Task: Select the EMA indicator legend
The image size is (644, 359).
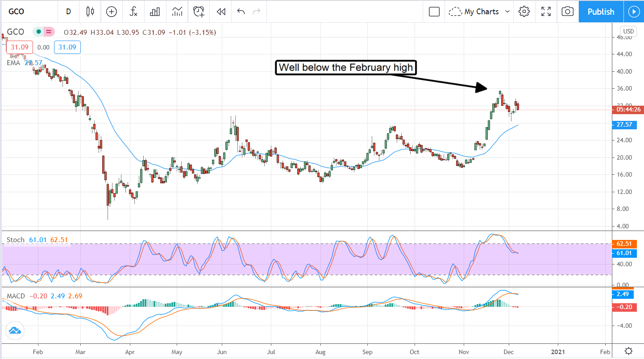Action: point(13,63)
